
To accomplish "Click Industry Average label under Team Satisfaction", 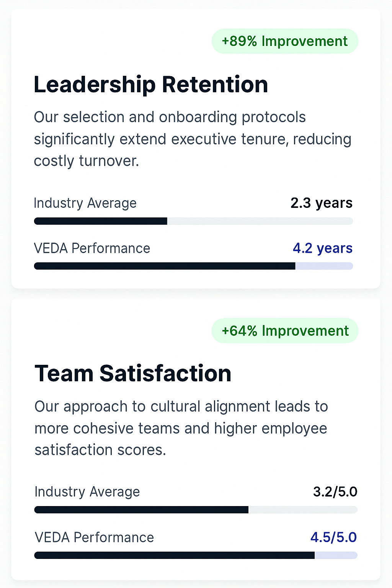I will click(87, 492).
